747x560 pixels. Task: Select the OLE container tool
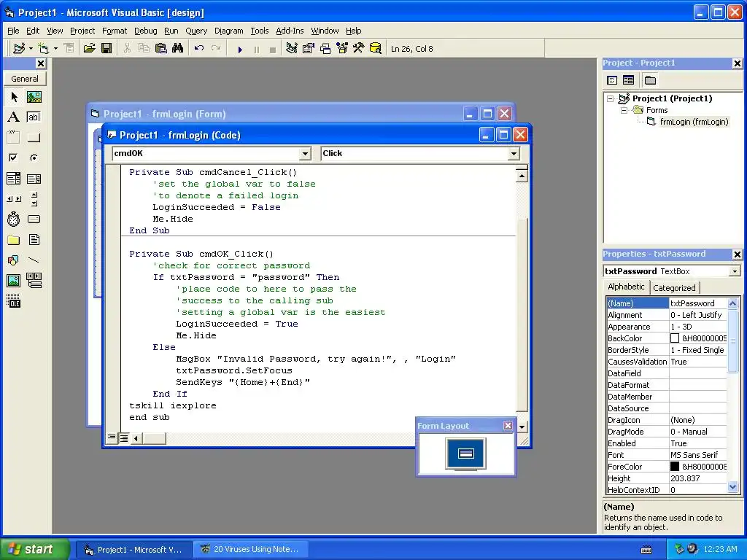coord(14,301)
